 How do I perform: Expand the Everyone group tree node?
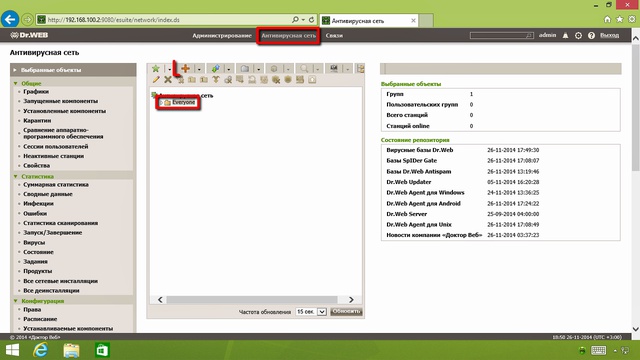pos(162,102)
